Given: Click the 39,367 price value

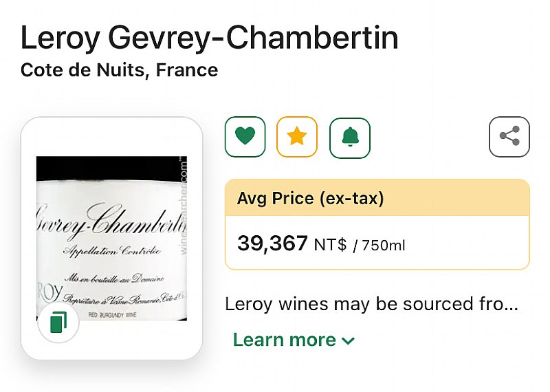Looking at the screenshot, I should [x=272, y=243].
